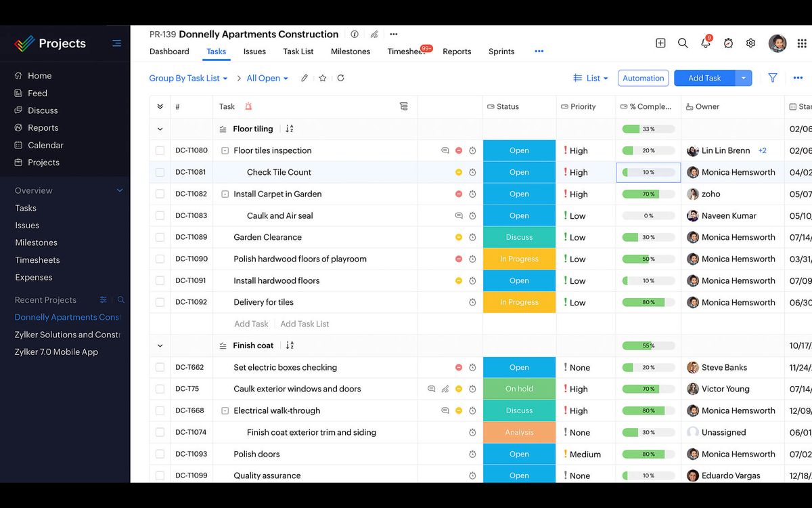Collapse Finish coat task list chevron
This screenshot has width=812, height=508.
[160, 345]
